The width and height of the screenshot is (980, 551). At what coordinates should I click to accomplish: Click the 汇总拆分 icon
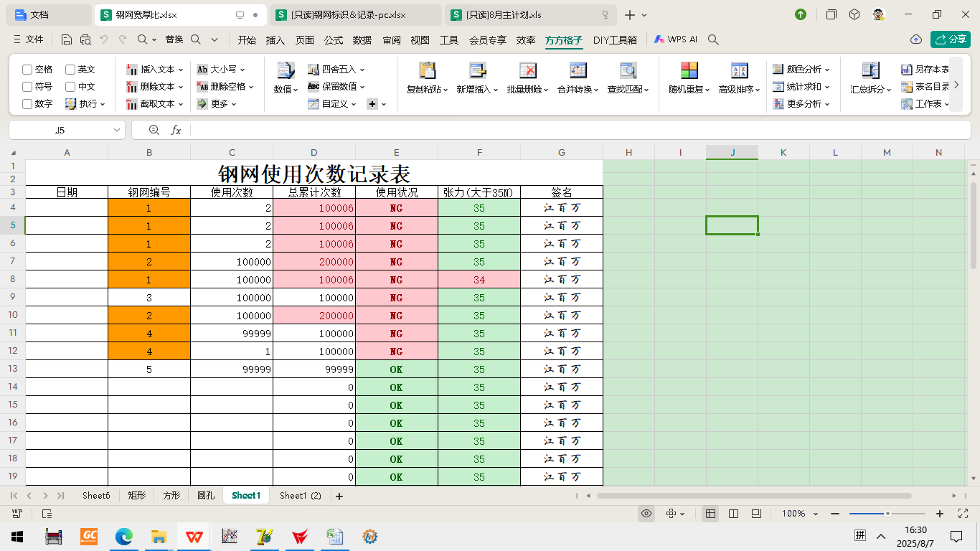pyautogui.click(x=870, y=70)
